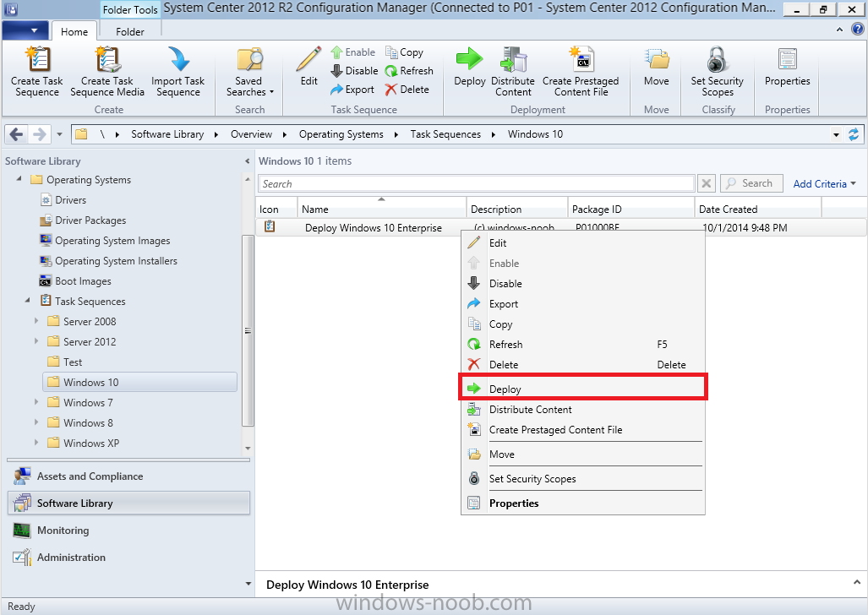Open the navigation history dropdown arrow
The height and width of the screenshot is (615, 868).
[59, 134]
